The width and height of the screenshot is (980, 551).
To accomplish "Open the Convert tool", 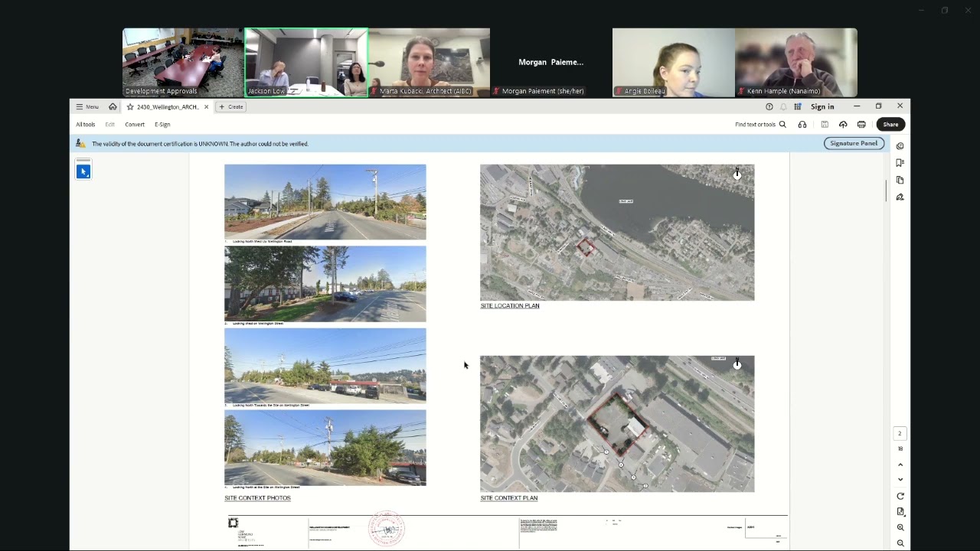I will pyautogui.click(x=135, y=124).
